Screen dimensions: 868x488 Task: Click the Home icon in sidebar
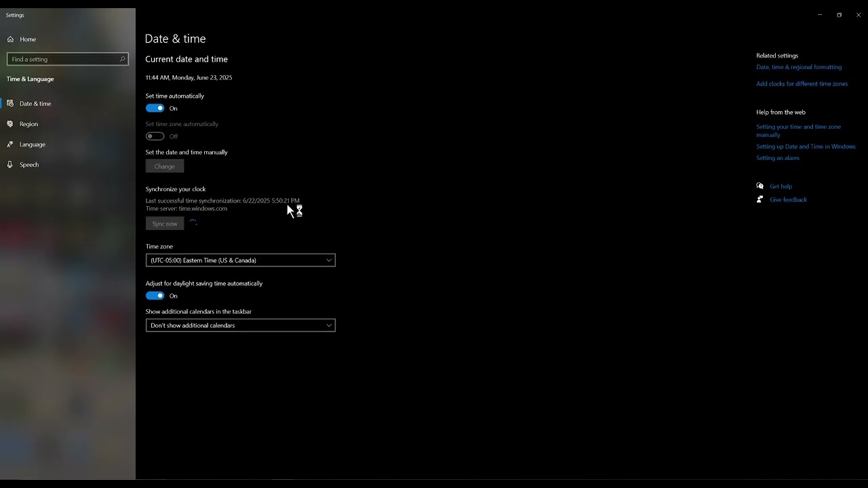click(x=10, y=39)
